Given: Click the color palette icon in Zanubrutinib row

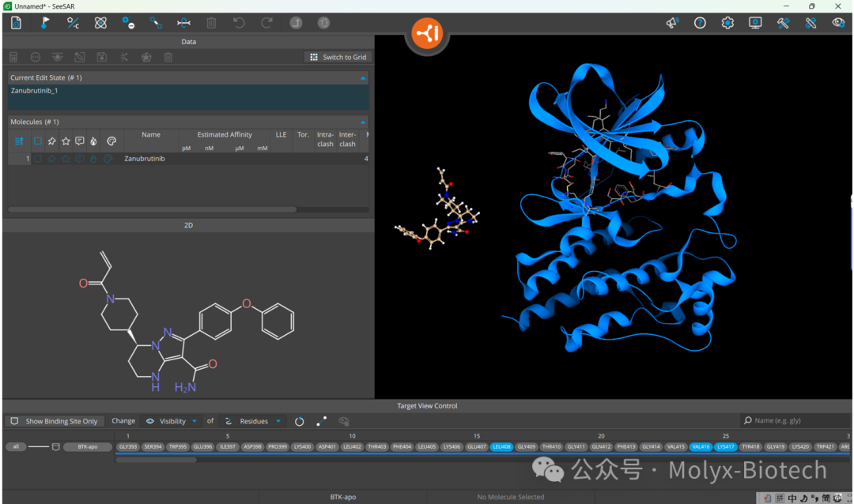Looking at the screenshot, I should click(108, 159).
